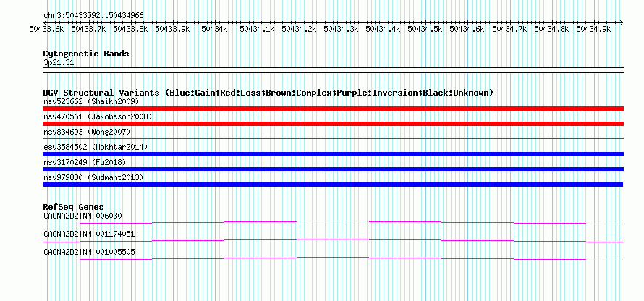Open variant nsv979830 (Sudmant2013) label

pyautogui.click(x=93, y=177)
